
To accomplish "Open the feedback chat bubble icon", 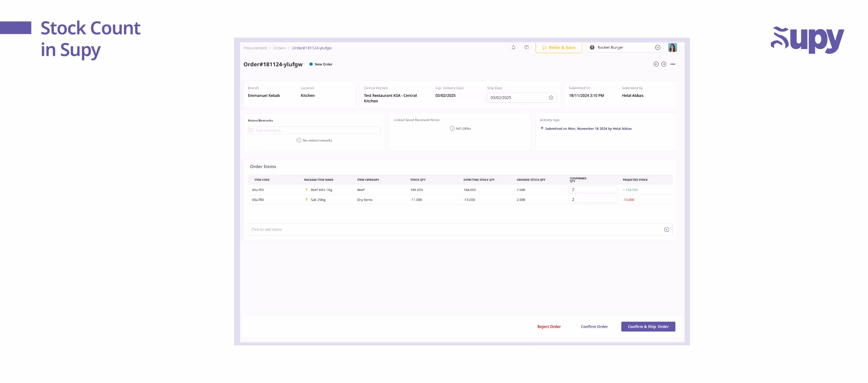I will (x=526, y=47).
